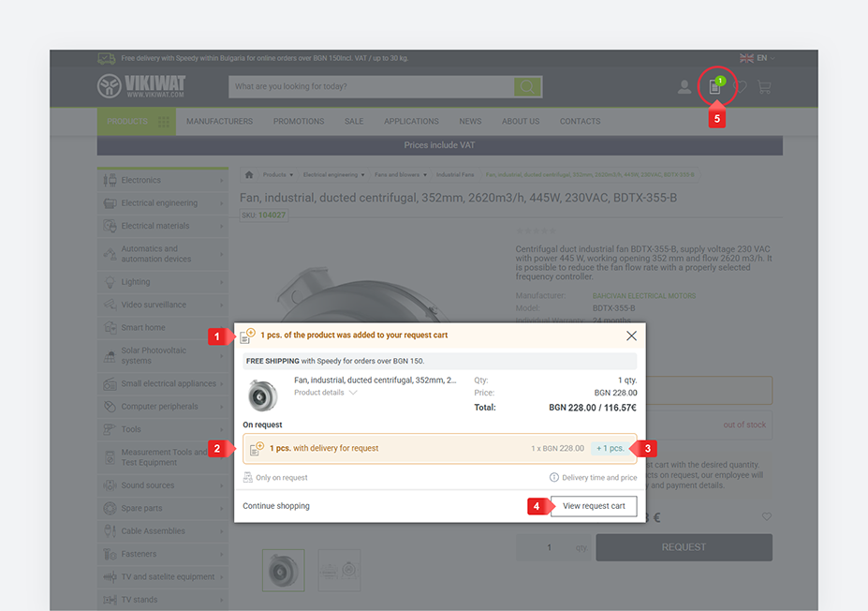Add one more piece with +1 pcs.
This screenshot has width=868, height=611.
pos(610,448)
